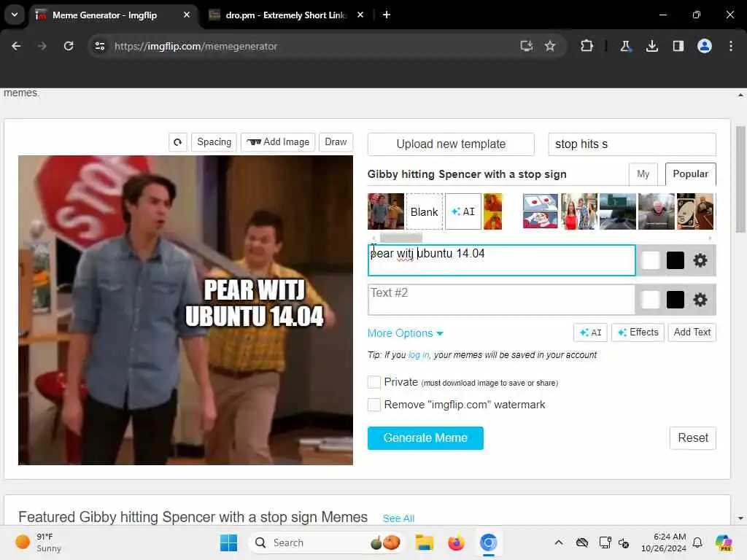The image size is (747, 560).
Task: Switch to dro.pm browser tab
Action: point(286,15)
